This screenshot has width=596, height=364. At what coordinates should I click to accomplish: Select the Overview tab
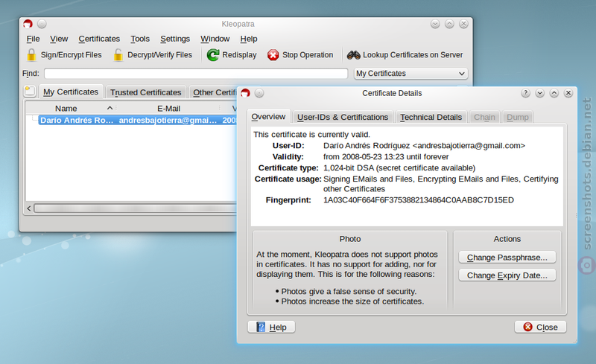click(268, 117)
